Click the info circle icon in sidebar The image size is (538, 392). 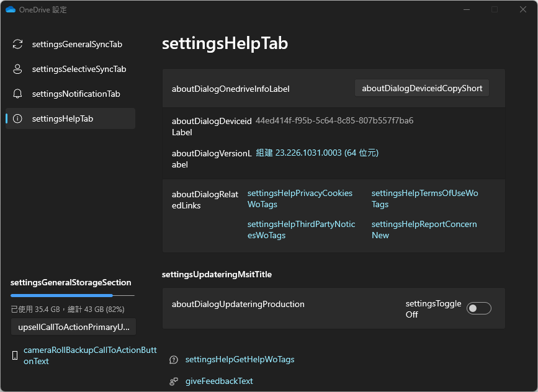(17, 119)
